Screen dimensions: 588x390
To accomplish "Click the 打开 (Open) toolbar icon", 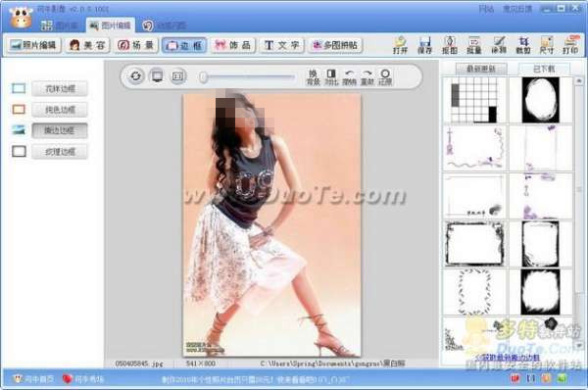I will pos(400,45).
